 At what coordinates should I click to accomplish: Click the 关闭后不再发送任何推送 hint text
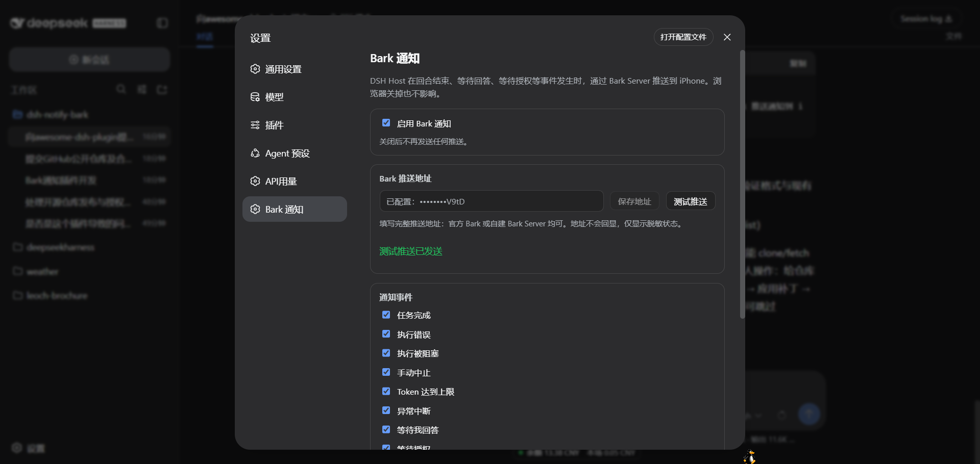(424, 142)
